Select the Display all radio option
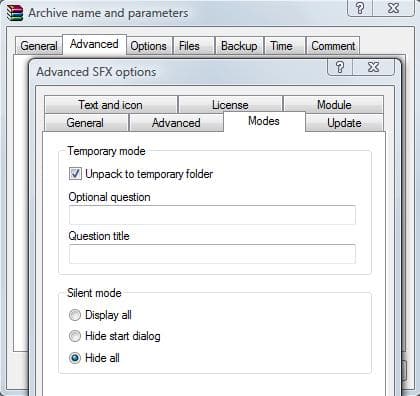 click(75, 315)
